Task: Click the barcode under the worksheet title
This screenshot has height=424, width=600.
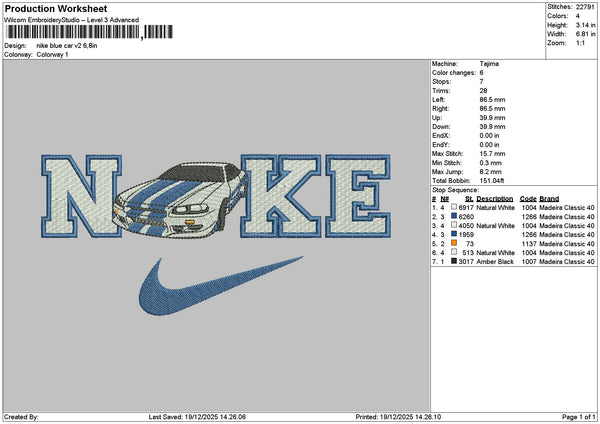Action: 90,32
